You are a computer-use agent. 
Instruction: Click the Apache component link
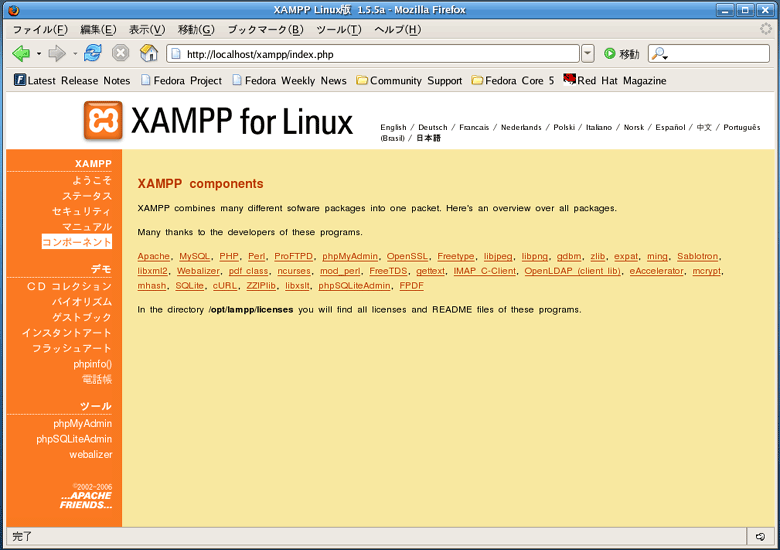tap(153, 256)
